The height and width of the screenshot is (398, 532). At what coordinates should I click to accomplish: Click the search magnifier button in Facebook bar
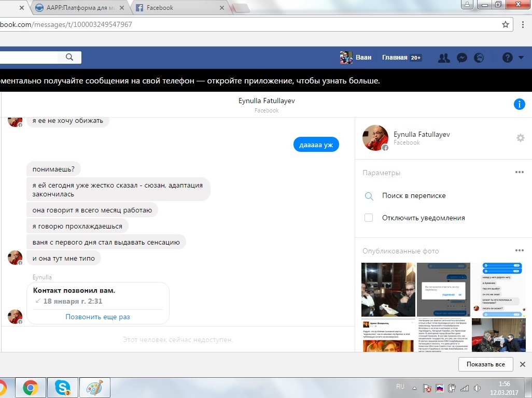69,58
